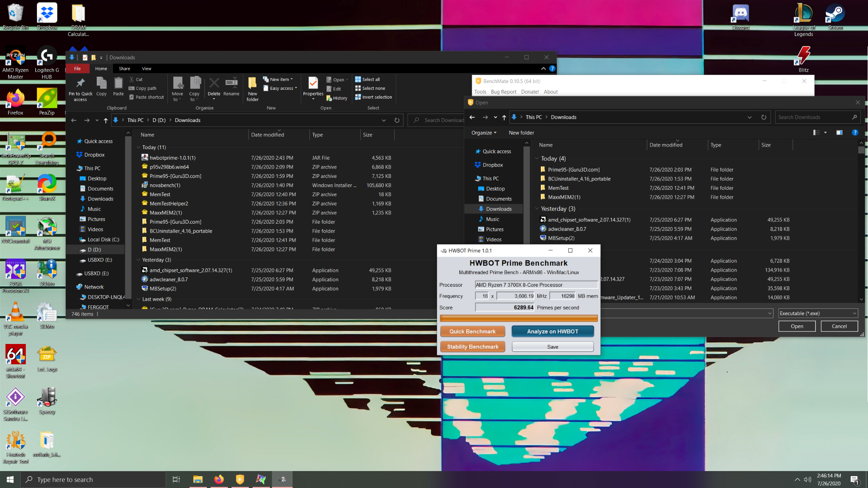Open Firefox from taskbar

[219, 480]
